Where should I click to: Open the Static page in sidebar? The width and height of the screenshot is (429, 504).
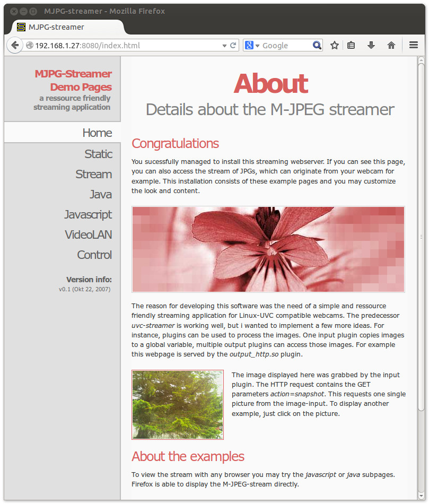click(x=98, y=154)
